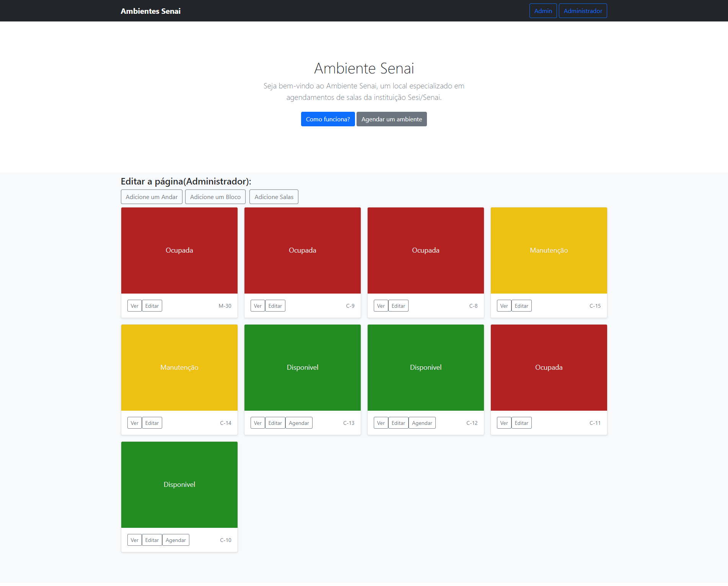Click the yellow Manutenção C-15 card image
Screen dimensions: 728x586
[549, 250]
